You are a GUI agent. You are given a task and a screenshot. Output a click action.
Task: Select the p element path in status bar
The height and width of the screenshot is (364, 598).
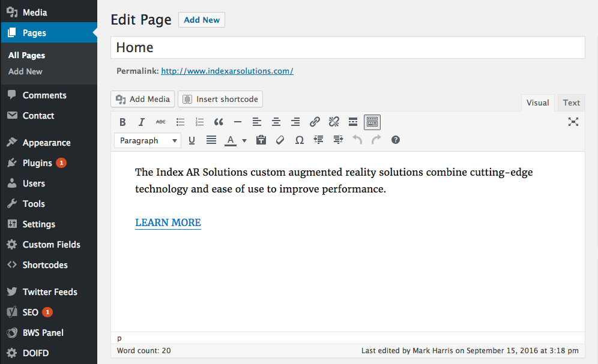point(119,338)
